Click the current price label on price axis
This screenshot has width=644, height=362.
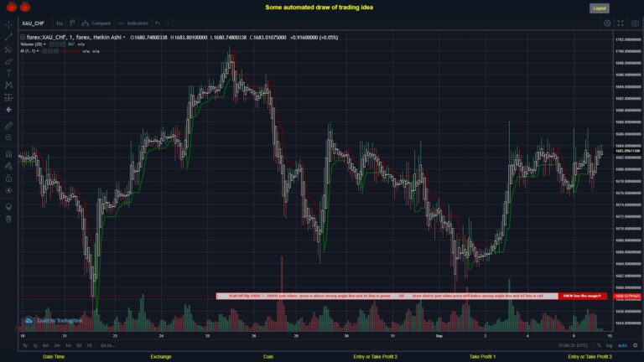[x=627, y=151]
